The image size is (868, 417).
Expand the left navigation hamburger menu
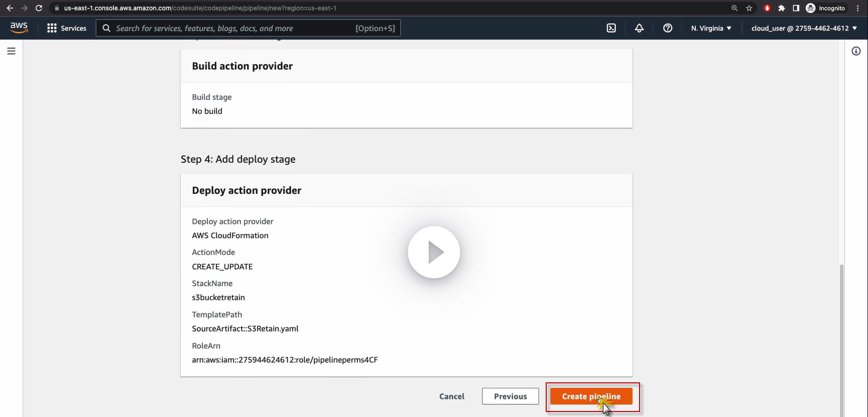[x=11, y=51]
